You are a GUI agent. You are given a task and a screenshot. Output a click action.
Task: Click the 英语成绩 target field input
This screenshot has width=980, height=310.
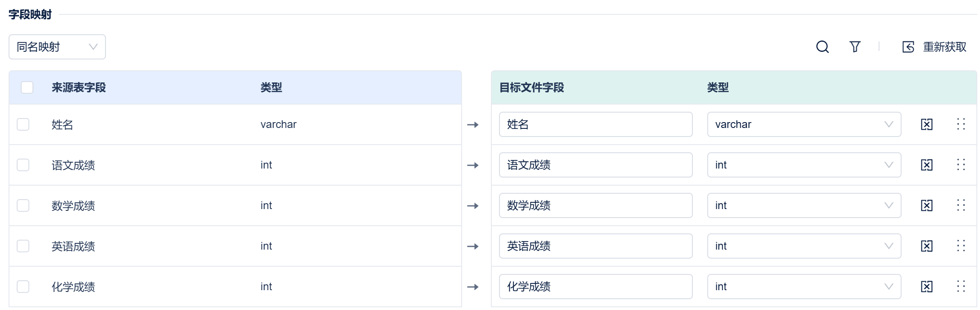595,246
